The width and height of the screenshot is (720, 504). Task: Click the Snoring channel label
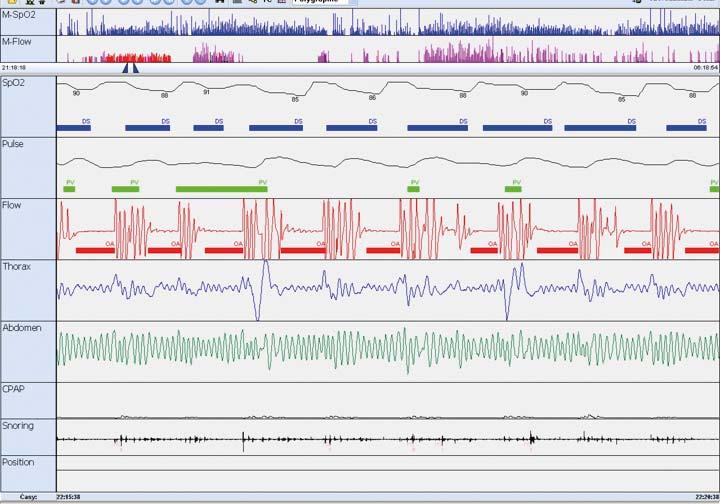pyautogui.click(x=18, y=426)
